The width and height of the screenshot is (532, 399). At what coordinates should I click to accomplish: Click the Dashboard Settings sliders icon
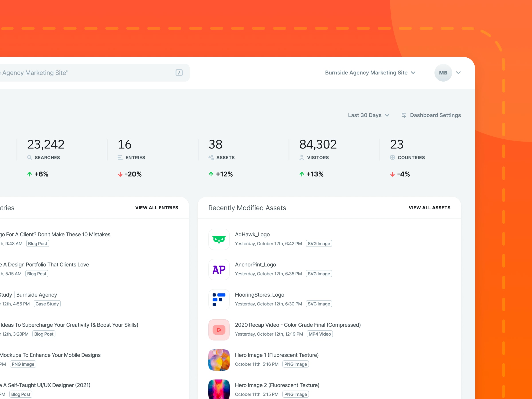coord(404,115)
